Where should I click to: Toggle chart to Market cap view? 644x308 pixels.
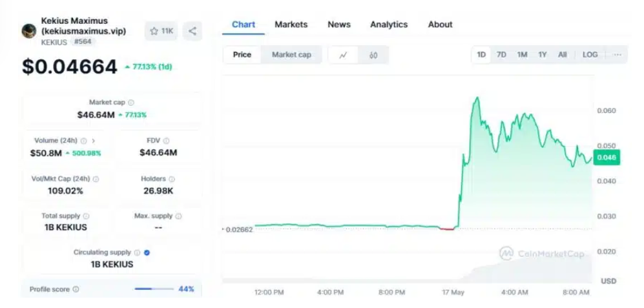[291, 55]
